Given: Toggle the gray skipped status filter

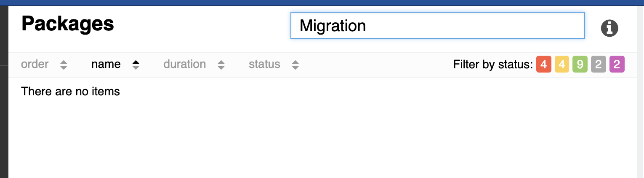Looking at the screenshot, I should 599,65.
